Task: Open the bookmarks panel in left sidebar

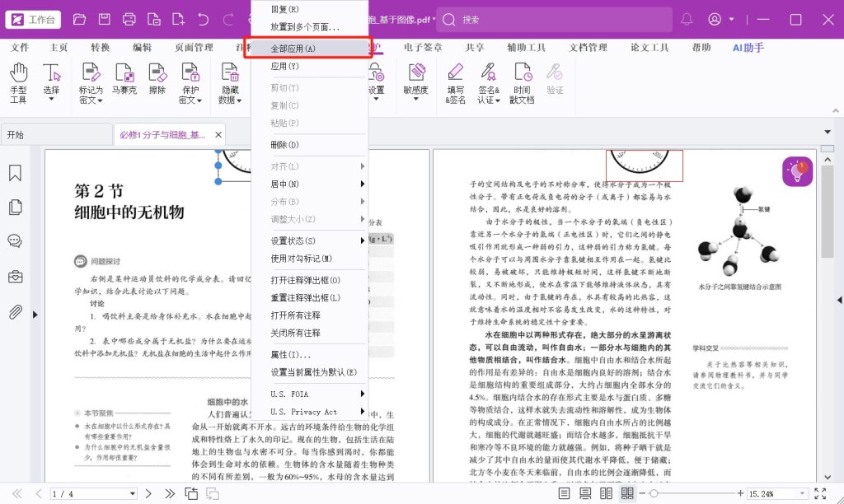Action: tap(15, 174)
